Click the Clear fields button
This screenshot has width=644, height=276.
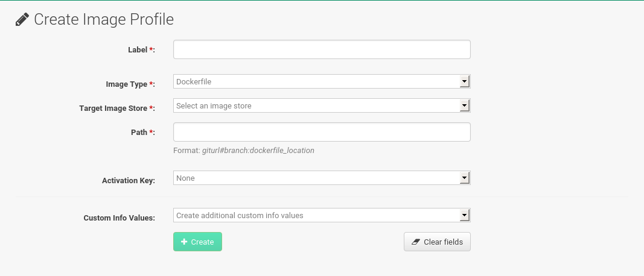tap(437, 242)
